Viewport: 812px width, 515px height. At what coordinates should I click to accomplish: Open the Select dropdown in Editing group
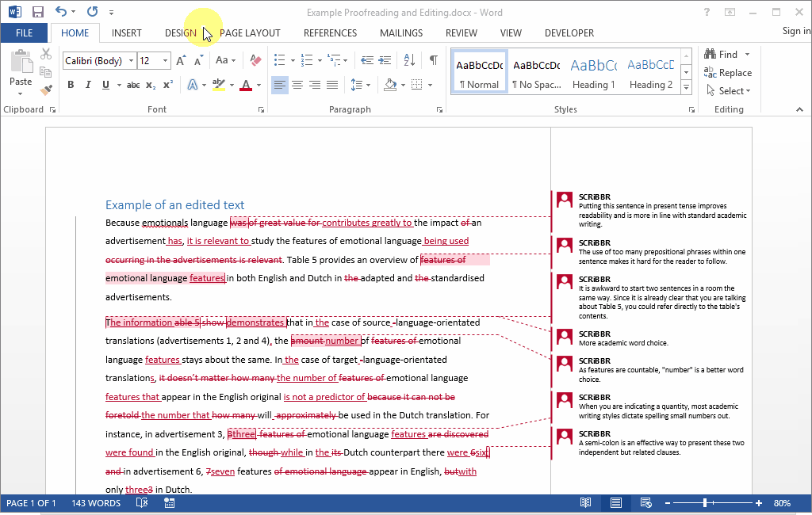pyautogui.click(x=730, y=91)
